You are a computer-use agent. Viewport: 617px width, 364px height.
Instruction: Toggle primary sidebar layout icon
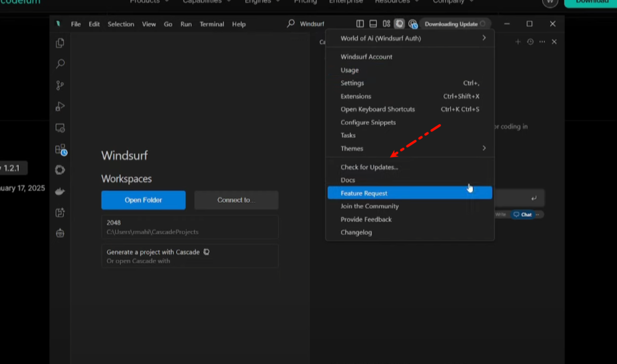click(360, 24)
